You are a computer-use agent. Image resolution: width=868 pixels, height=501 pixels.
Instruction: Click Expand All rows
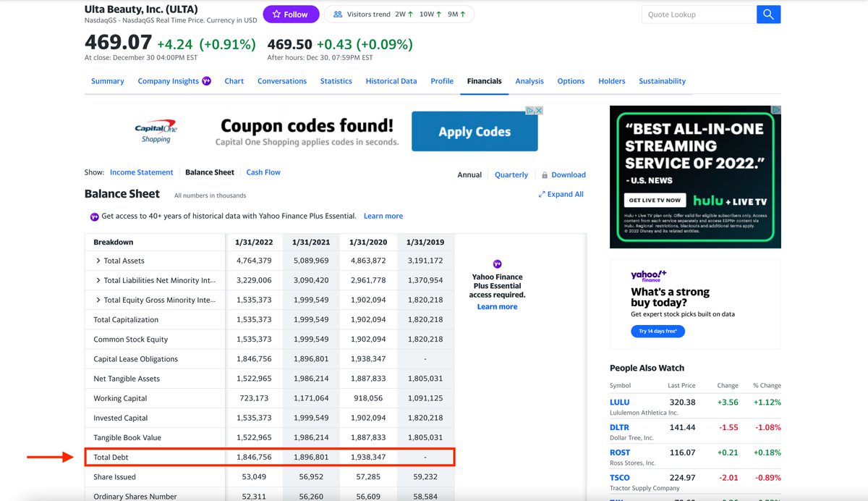pos(561,194)
